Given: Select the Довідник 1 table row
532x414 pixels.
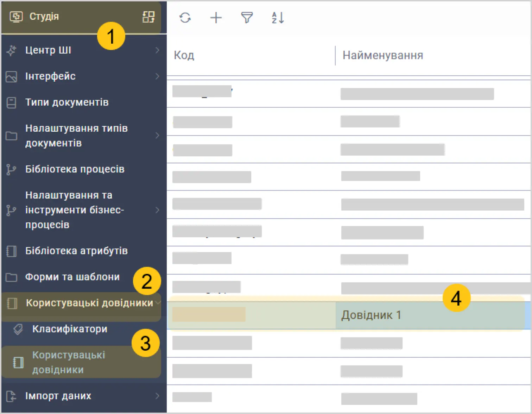Looking at the screenshot, I should coord(349,315).
